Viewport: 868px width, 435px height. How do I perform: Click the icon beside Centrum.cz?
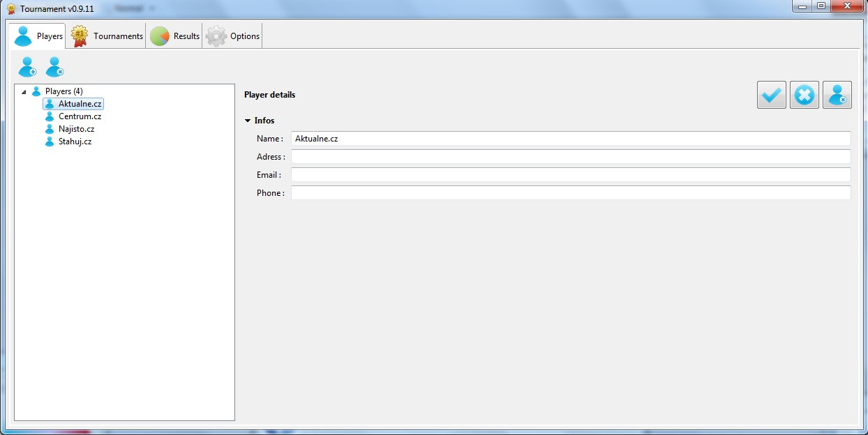50,116
